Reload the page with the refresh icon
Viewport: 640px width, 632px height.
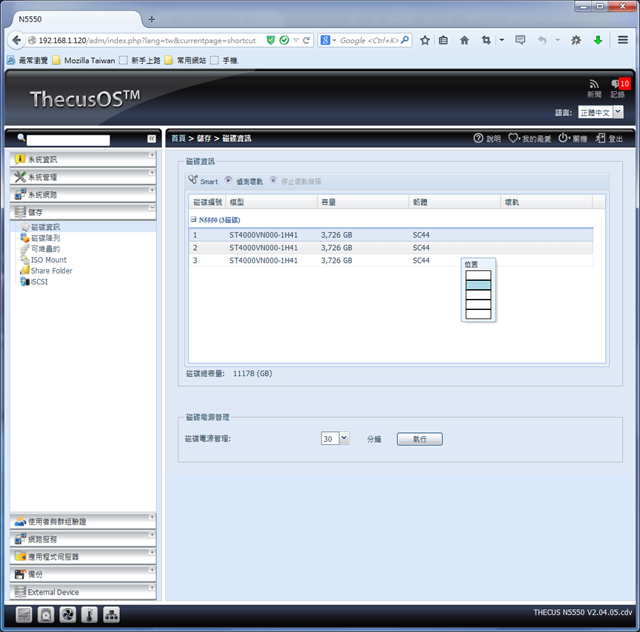pyautogui.click(x=307, y=40)
